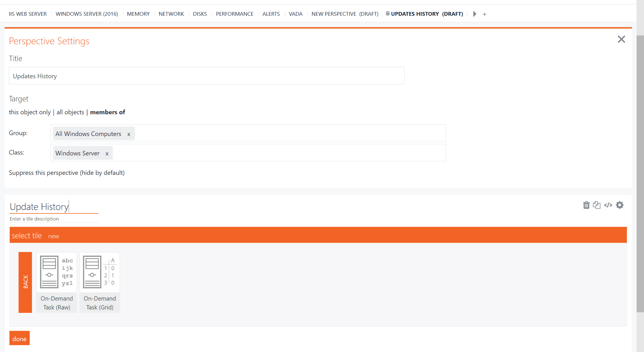Select 'this object only' target option
The width and height of the screenshot is (644, 352).
pos(30,112)
